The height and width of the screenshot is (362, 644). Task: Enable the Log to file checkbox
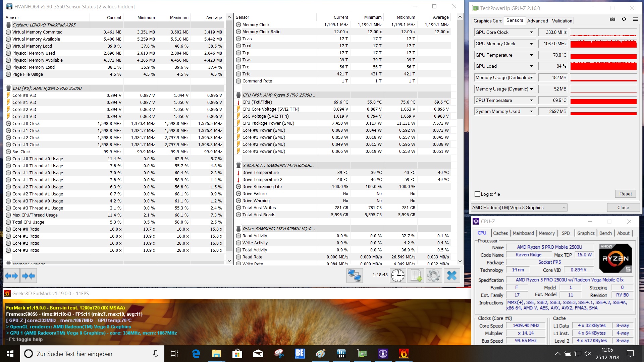[x=478, y=194]
